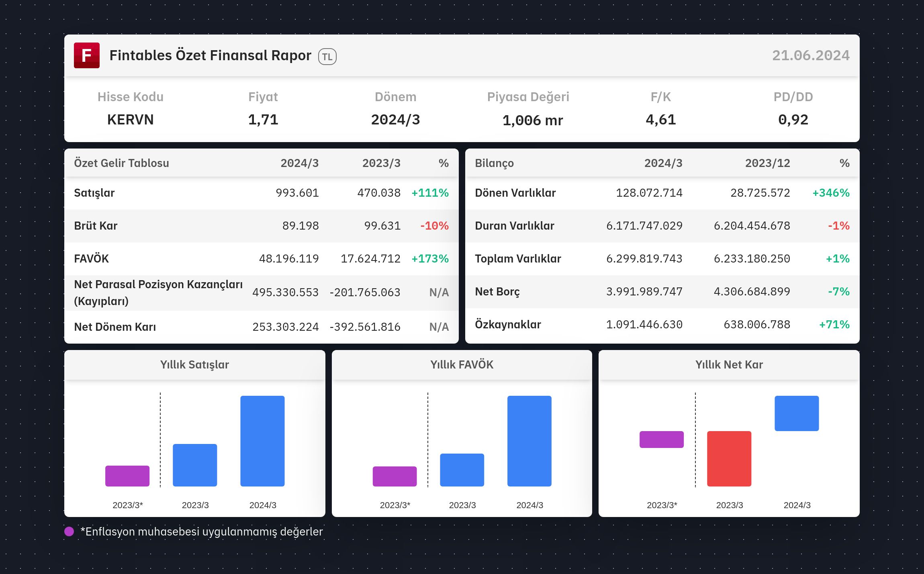This screenshot has height=574, width=924.
Task: Click the 2023/3 net loss -392.561.816
Action: click(x=365, y=327)
